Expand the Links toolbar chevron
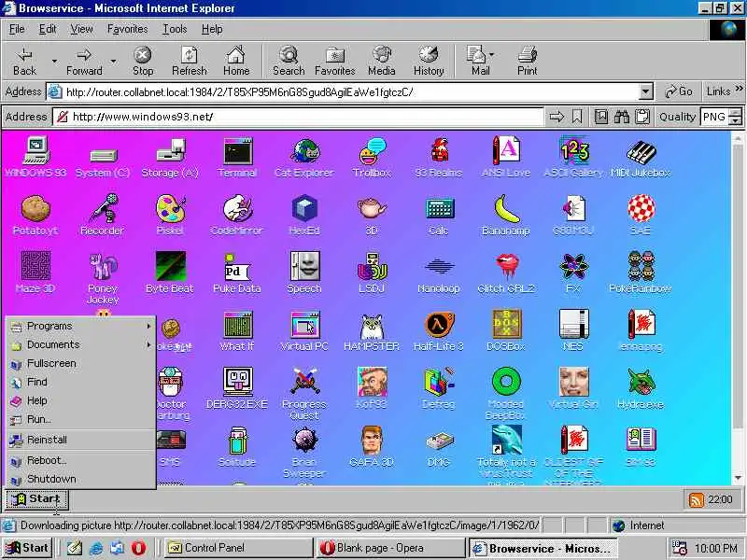 point(739,88)
